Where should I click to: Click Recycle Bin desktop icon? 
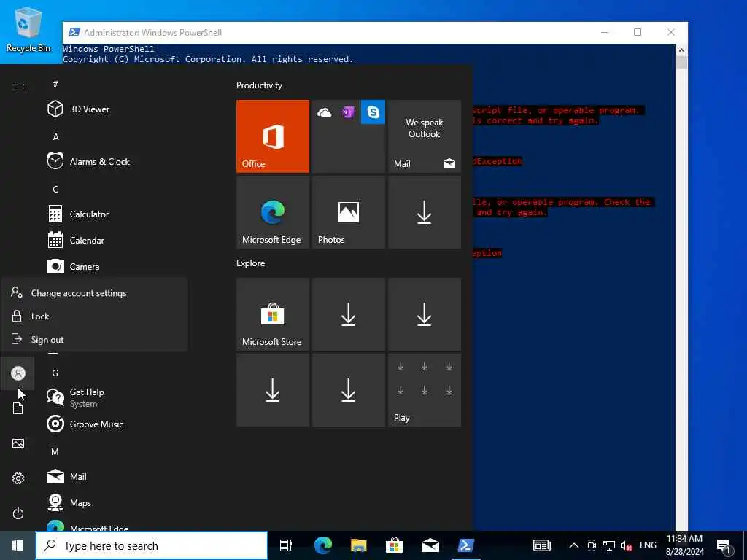pyautogui.click(x=28, y=29)
